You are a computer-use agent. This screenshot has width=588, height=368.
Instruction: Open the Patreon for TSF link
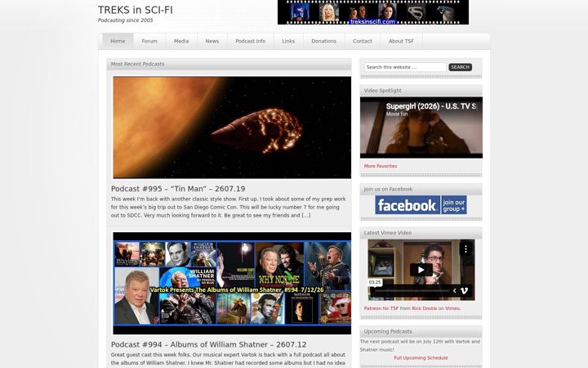[x=381, y=308]
